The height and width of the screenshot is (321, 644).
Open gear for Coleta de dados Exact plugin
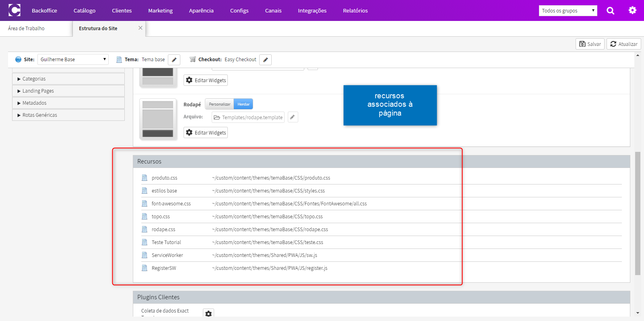coord(208,313)
